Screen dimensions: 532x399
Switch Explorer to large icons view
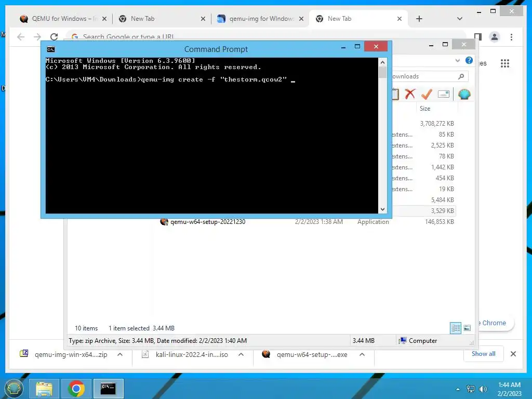tap(467, 328)
